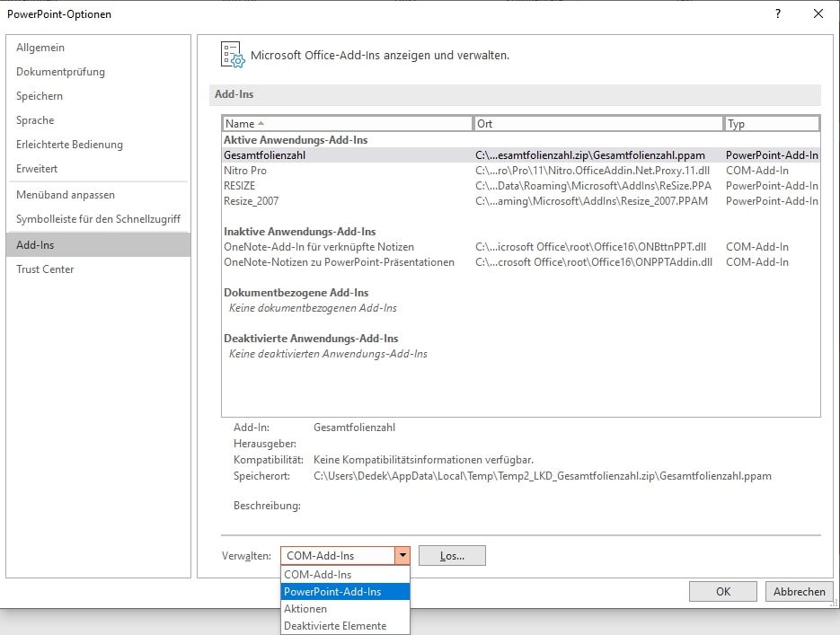Click the Ort column header
The height and width of the screenshot is (635, 840).
click(x=598, y=124)
